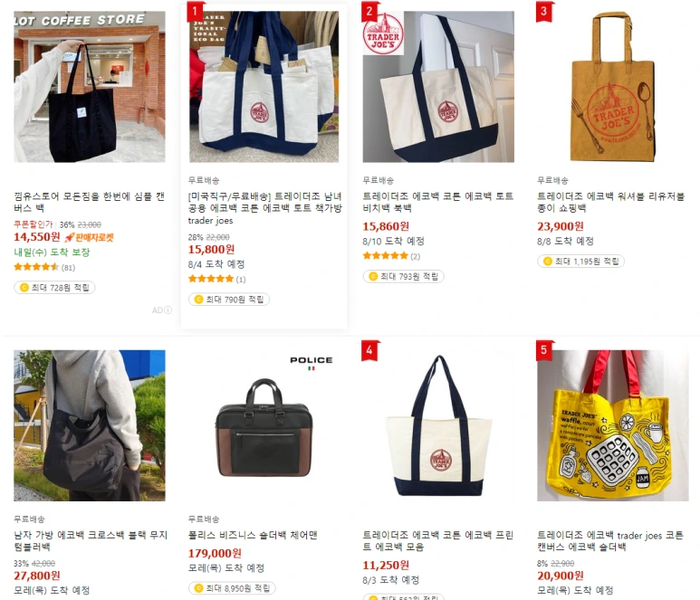Open the yellow waffle-print tote bag image

click(612, 425)
